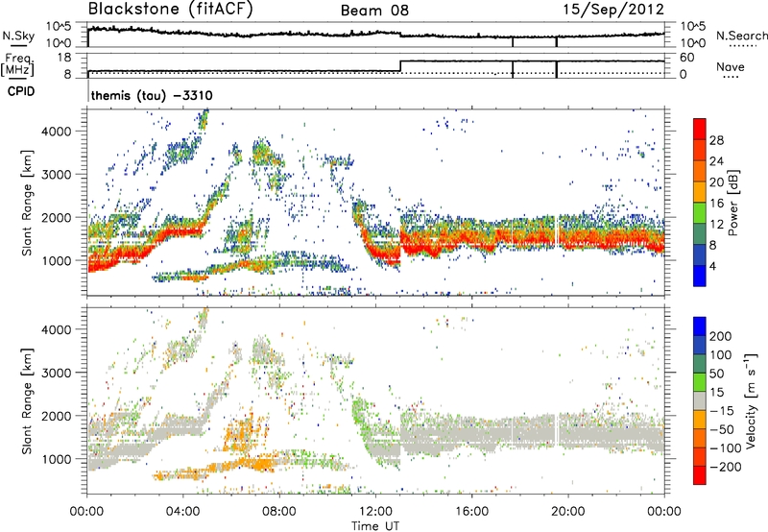The width and height of the screenshot is (768, 532).
Task: Click the date '15/Sep/2012'
Action: (x=613, y=10)
